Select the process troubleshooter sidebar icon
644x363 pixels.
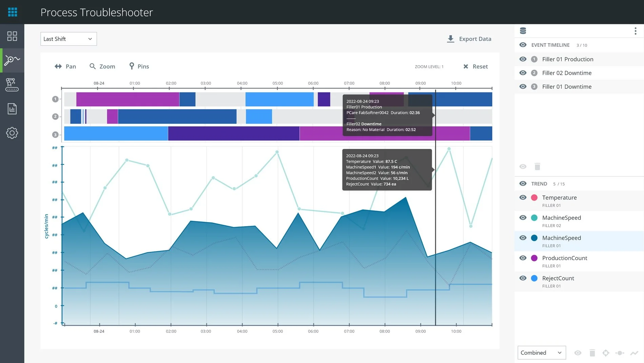[12, 60]
